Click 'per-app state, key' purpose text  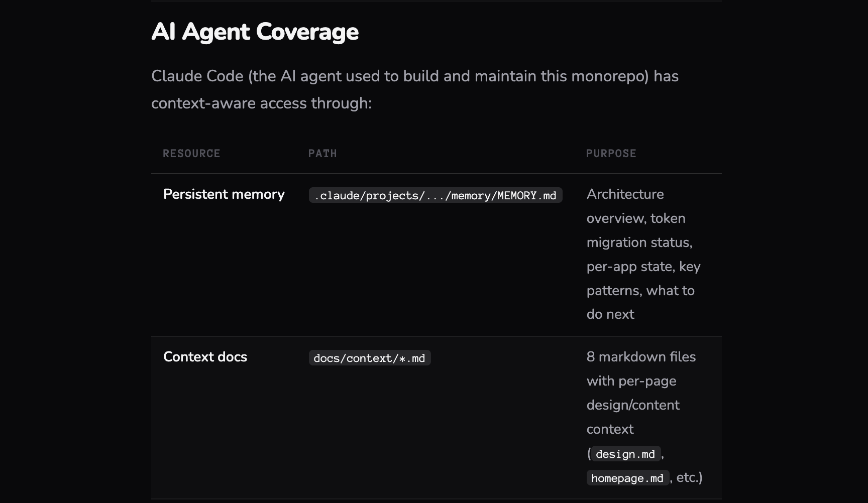[x=643, y=267]
